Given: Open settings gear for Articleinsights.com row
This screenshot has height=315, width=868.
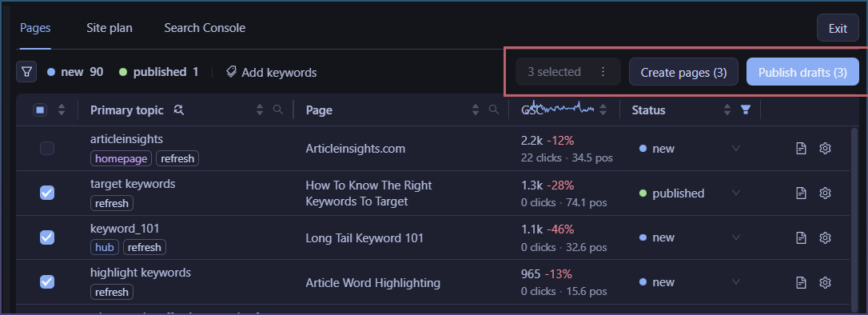Looking at the screenshot, I should (825, 149).
